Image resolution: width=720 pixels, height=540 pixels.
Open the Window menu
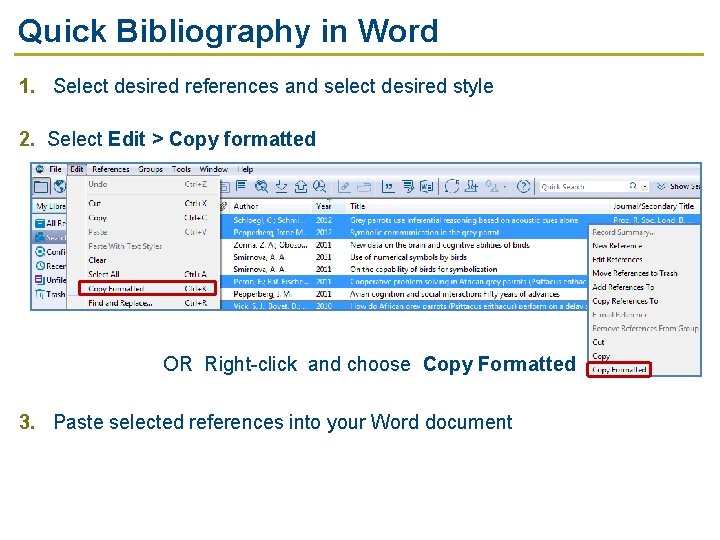pyautogui.click(x=214, y=169)
